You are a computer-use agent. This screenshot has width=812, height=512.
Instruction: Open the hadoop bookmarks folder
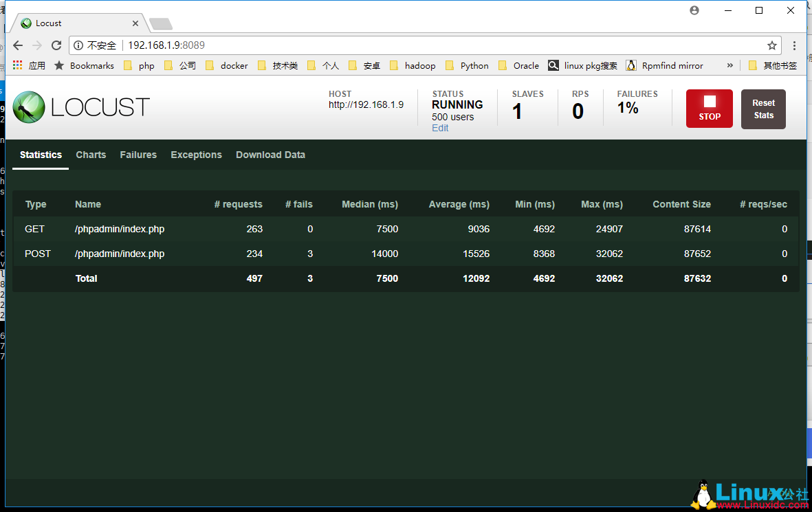click(x=413, y=65)
